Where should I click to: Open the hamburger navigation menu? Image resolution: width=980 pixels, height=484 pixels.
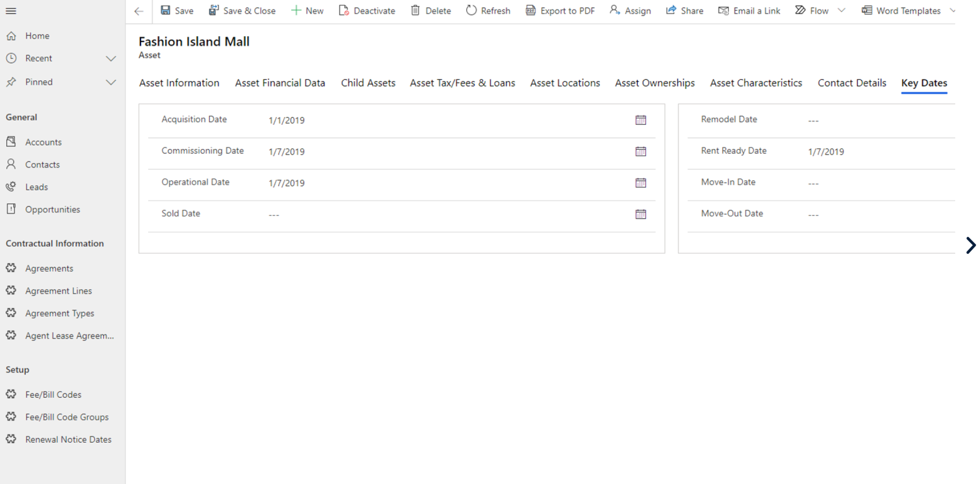[11, 10]
